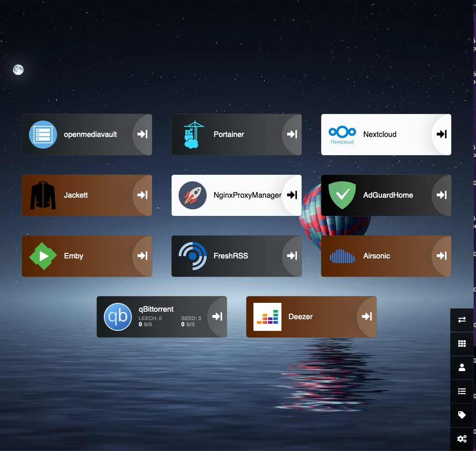
Task: Click the Deezer label
Action: pyautogui.click(x=300, y=316)
